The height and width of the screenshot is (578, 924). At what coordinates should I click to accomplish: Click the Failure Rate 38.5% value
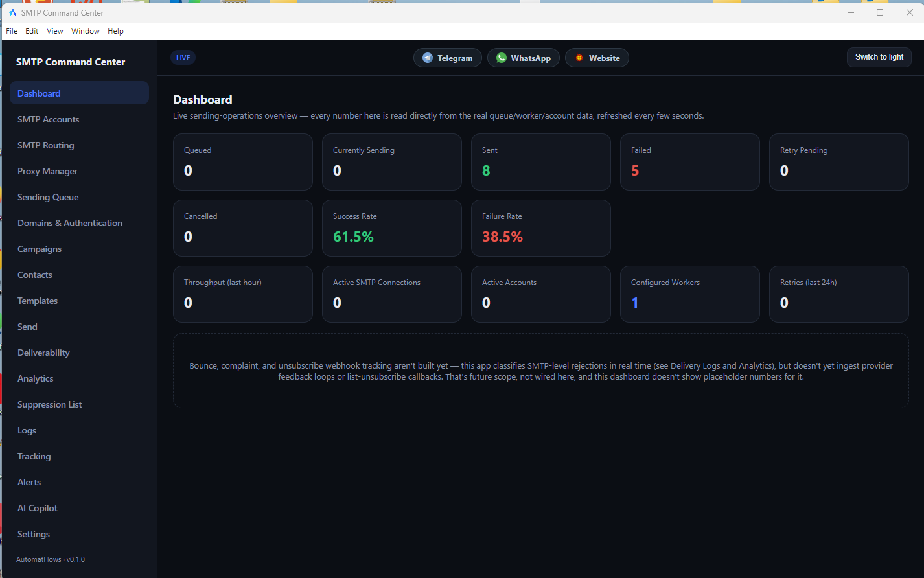(502, 237)
